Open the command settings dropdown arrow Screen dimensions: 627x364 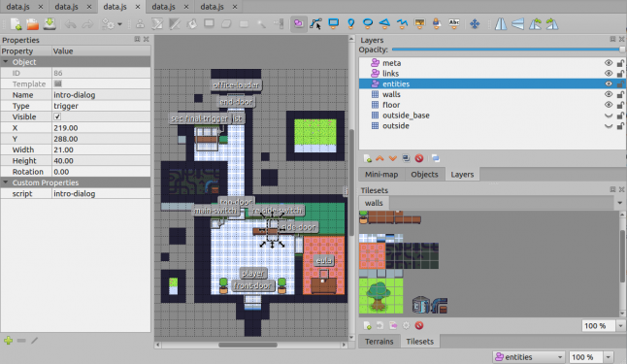[119, 24]
